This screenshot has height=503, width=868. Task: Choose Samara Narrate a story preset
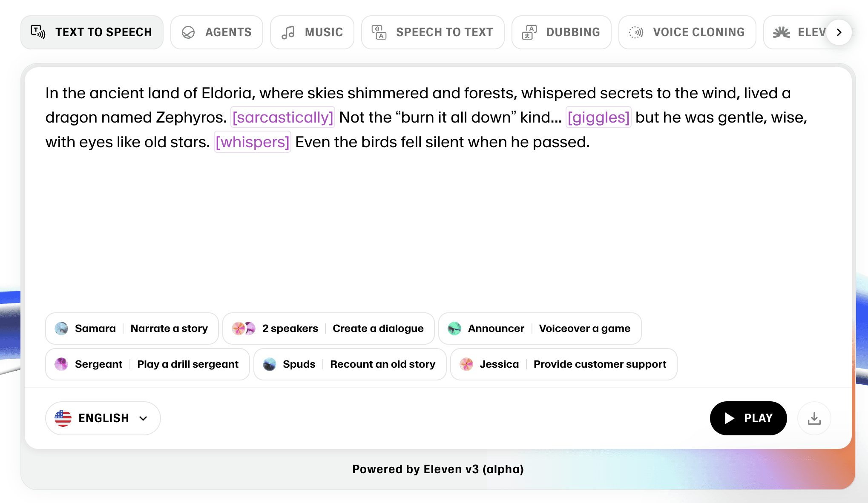tap(132, 329)
